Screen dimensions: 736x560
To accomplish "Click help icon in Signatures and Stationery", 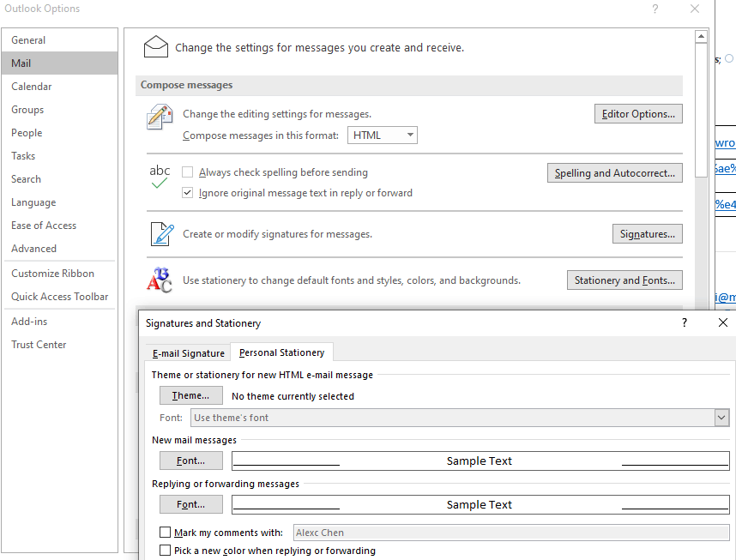I will click(x=685, y=322).
